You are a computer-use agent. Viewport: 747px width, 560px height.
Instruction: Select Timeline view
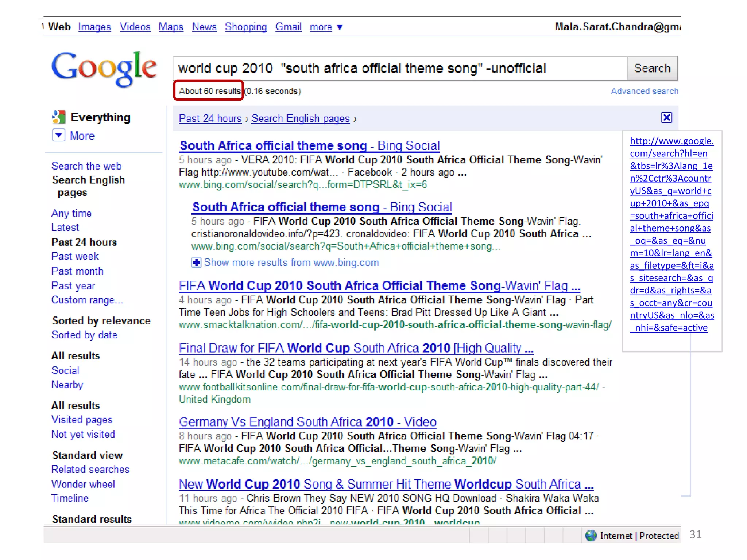pyautogui.click(x=70, y=498)
